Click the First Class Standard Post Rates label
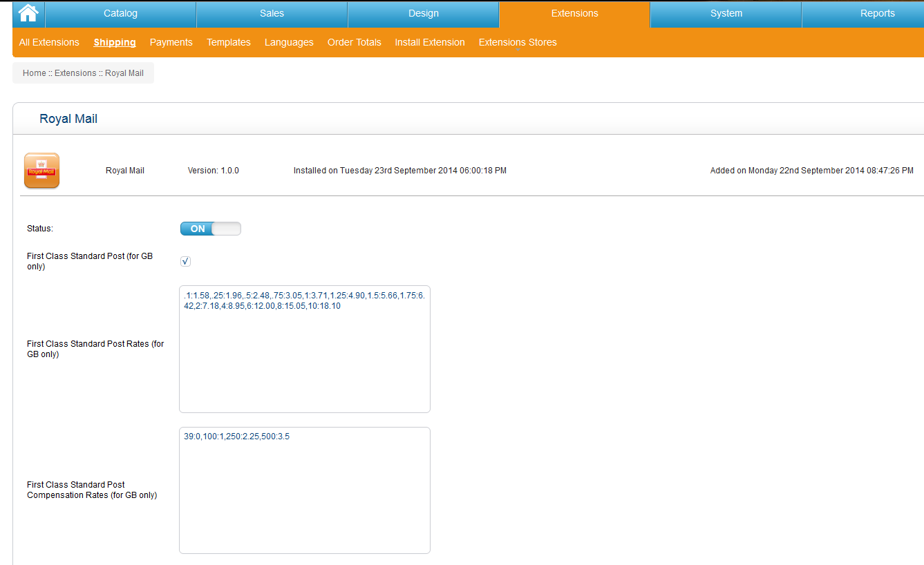924x565 pixels. (95, 349)
